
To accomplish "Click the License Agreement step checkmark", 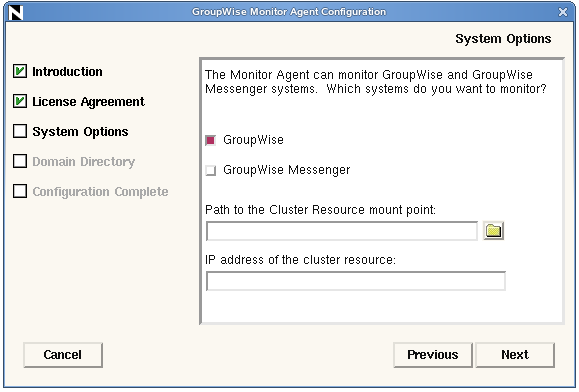I will point(20,101).
